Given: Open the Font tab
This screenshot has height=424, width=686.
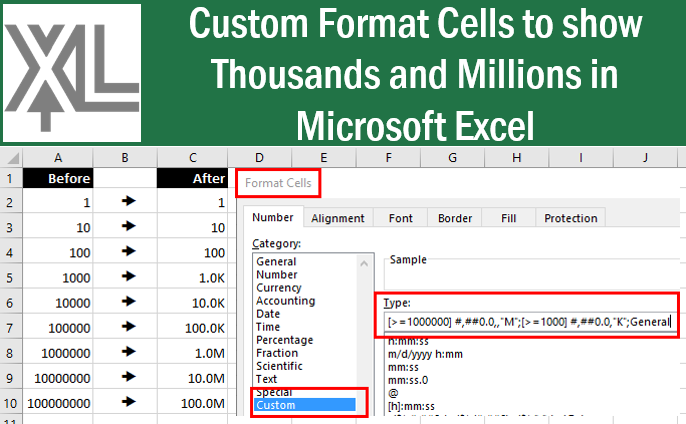Looking at the screenshot, I should click(400, 218).
